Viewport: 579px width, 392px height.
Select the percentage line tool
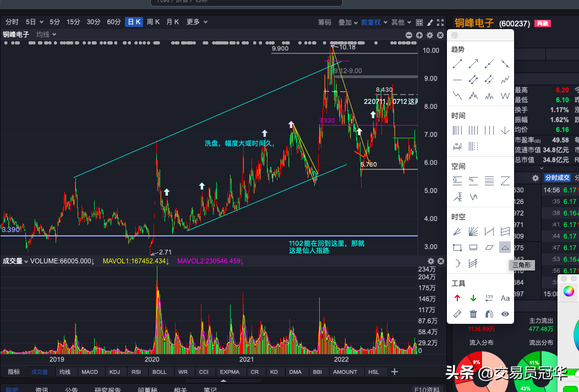coord(473,181)
